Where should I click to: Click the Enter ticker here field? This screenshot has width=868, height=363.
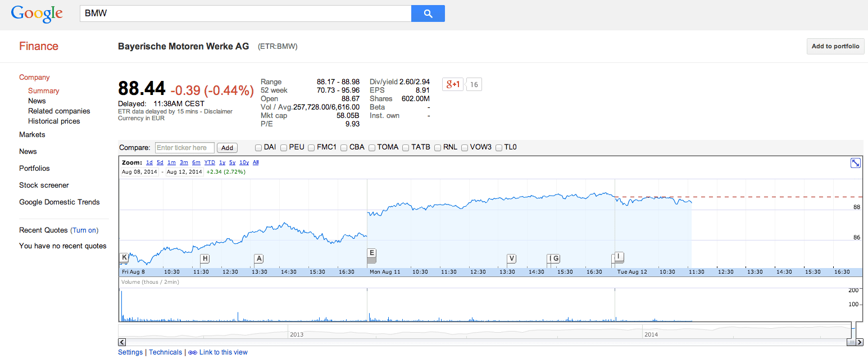(184, 148)
